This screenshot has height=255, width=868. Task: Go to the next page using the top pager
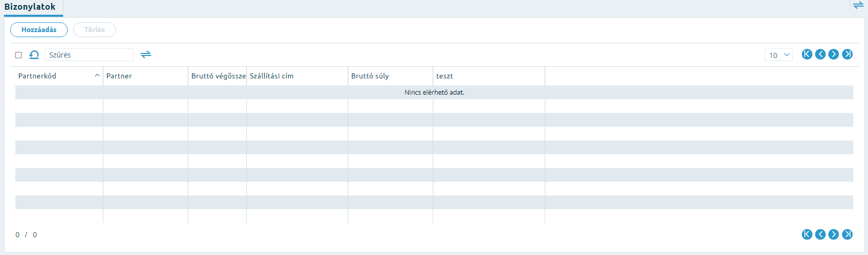pos(833,54)
